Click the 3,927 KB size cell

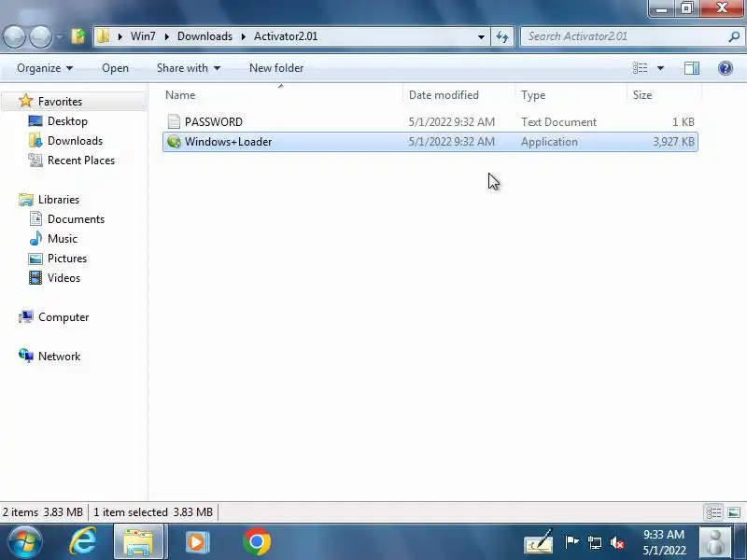[673, 142]
